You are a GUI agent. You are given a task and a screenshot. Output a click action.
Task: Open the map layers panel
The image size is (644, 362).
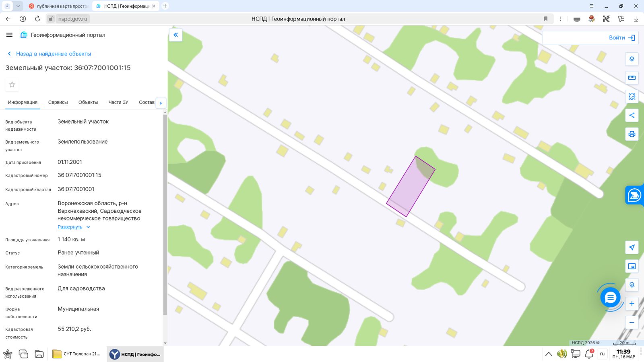(x=632, y=59)
